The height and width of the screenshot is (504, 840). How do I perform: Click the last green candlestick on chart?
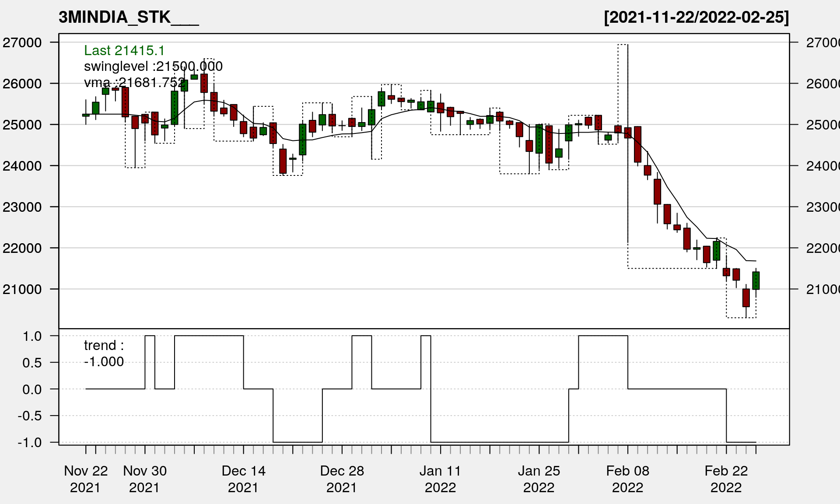click(x=756, y=280)
